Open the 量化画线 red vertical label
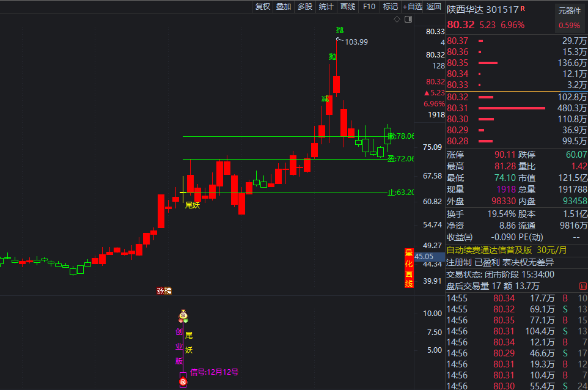This screenshot has width=588, height=390. coord(409,268)
